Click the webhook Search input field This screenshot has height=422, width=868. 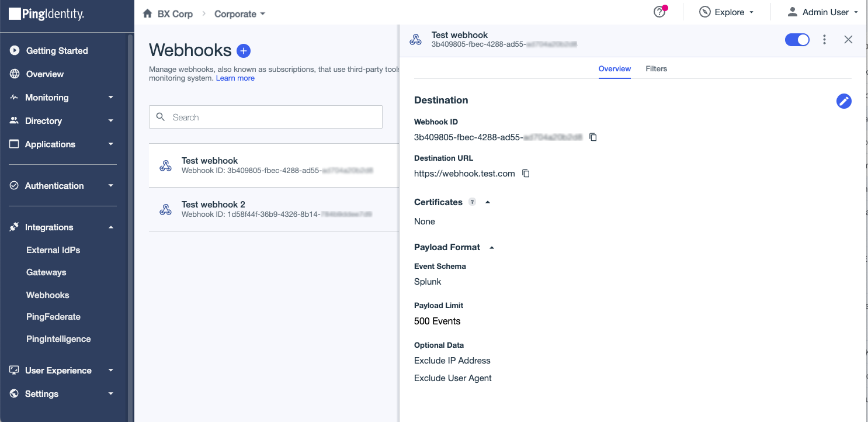pos(266,117)
